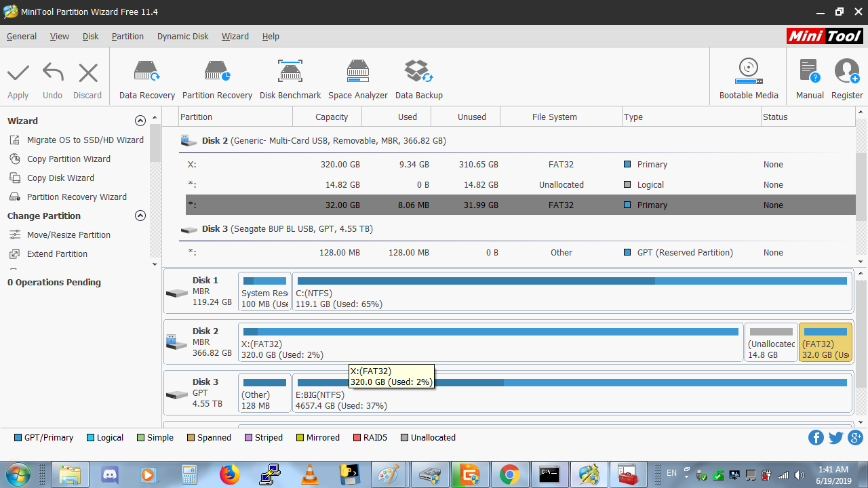This screenshot has width=868, height=488.
Task: Open MiniTool's Google+ page icon
Action: coord(855,438)
